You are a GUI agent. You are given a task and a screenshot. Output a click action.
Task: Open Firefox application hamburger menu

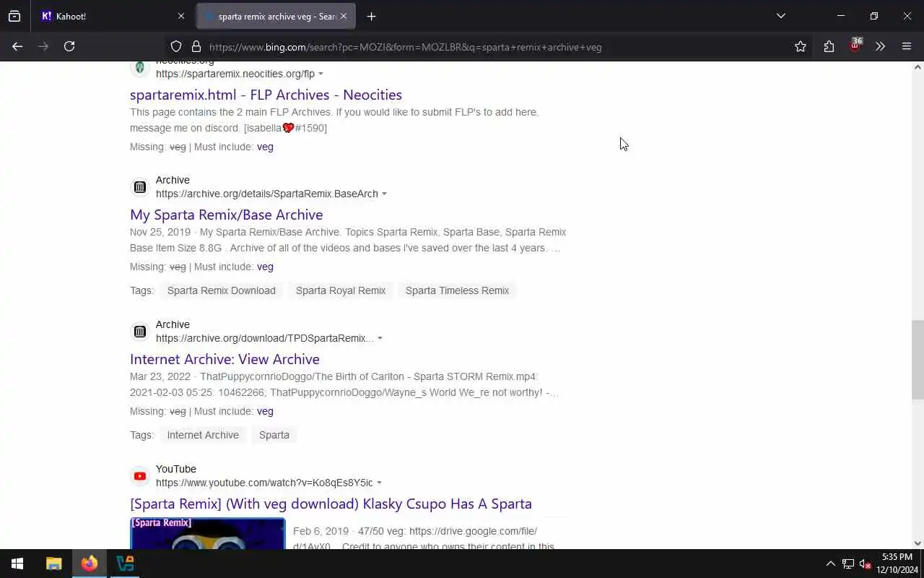pyautogui.click(x=907, y=46)
